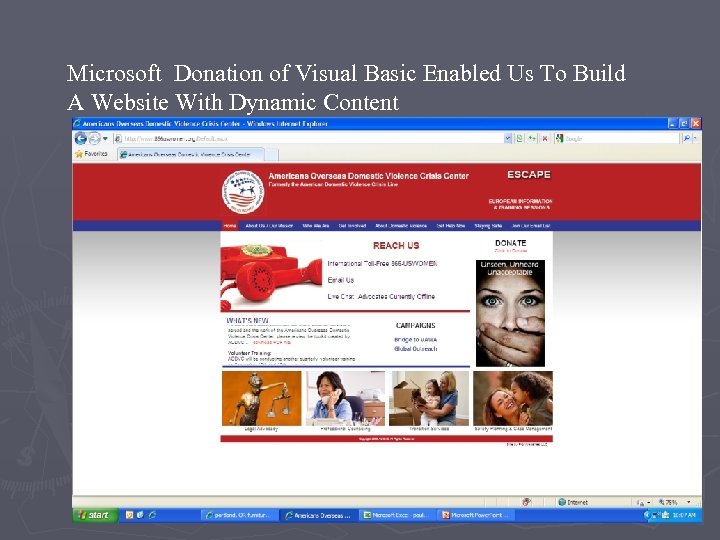The image size is (720, 540).
Task: Launch Internet Explorer from Quick Launch
Action: (x=152, y=515)
